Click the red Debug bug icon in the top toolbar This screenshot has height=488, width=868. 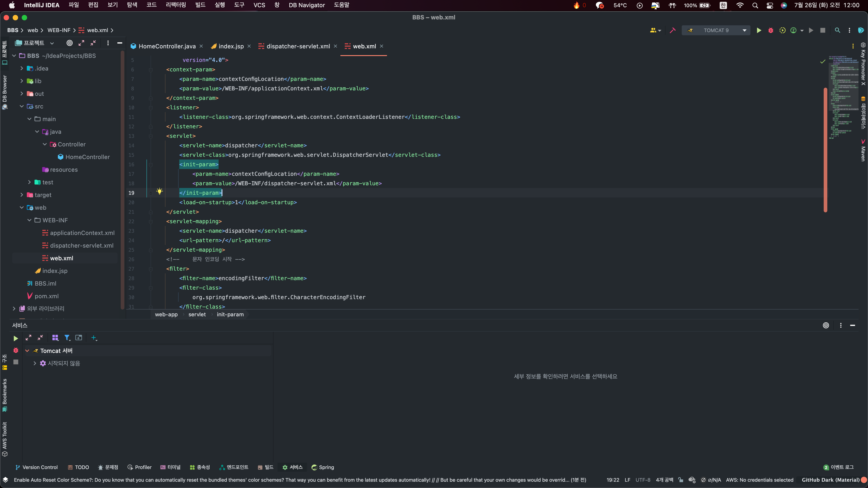[771, 30]
